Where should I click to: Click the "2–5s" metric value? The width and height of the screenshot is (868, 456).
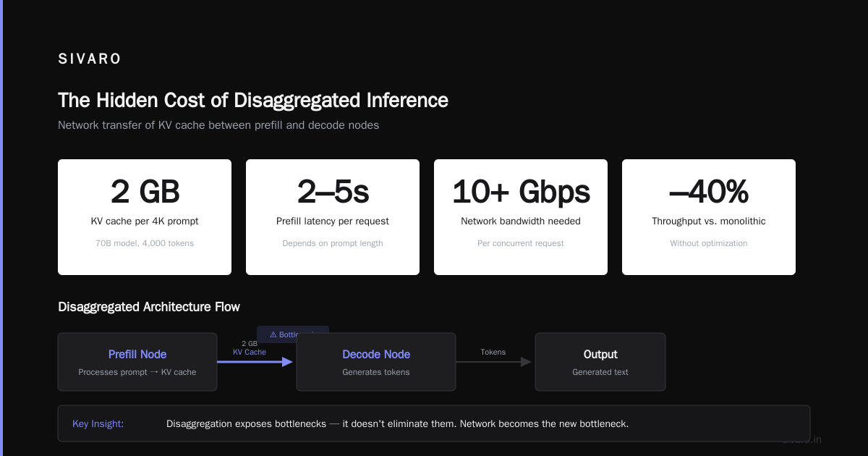click(x=333, y=192)
